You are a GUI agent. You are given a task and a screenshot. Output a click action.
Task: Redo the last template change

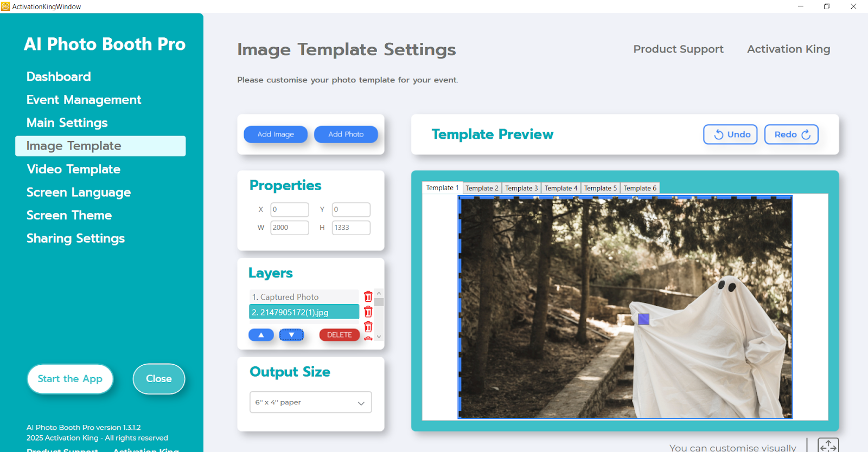pos(791,134)
